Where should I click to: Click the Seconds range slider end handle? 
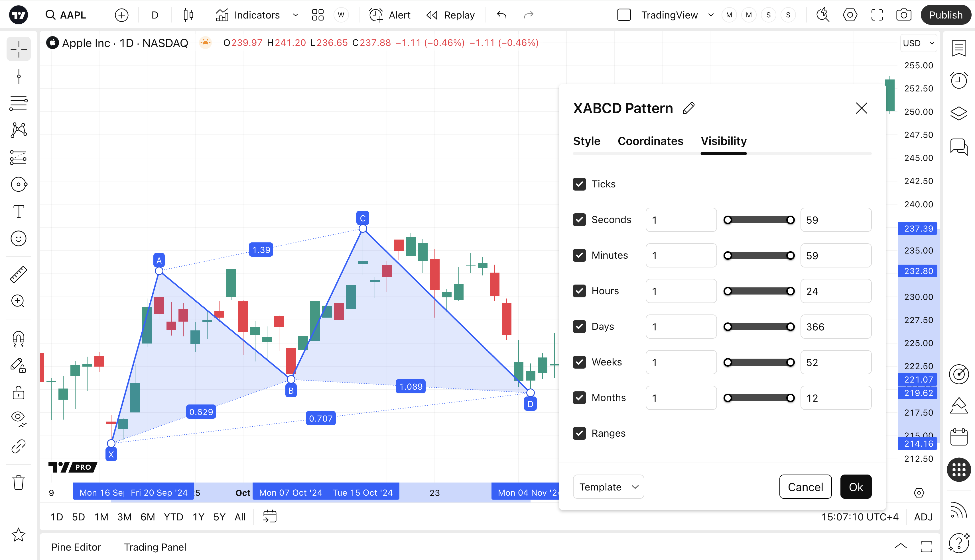click(x=790, y=220)
